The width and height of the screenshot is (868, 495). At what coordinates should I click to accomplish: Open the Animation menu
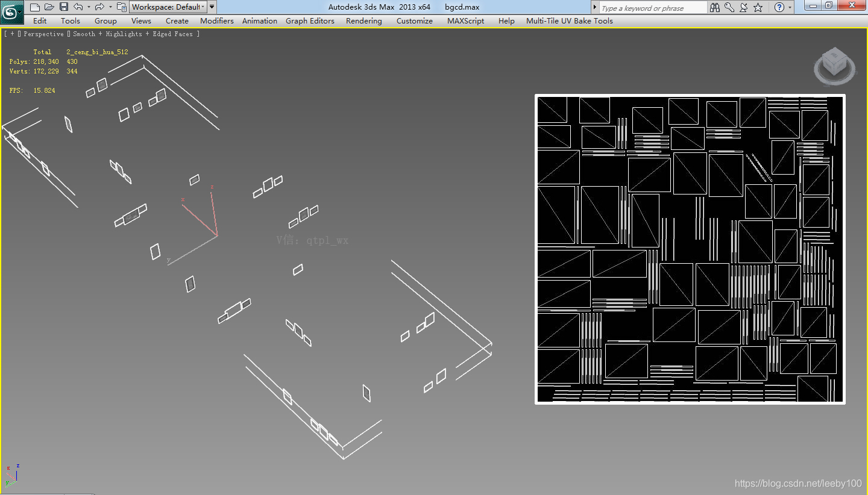coord(260,20)
